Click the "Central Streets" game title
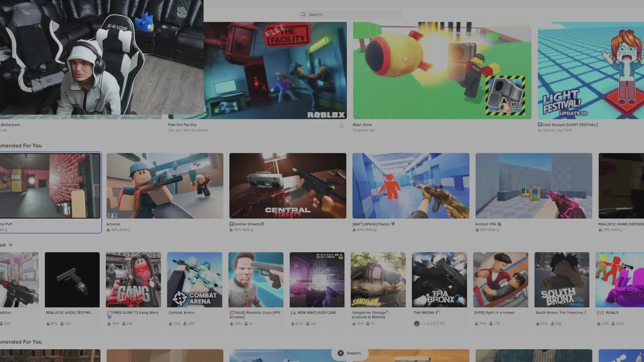The height and width of the screenshot is (362, 644). (x=247, y=224)
